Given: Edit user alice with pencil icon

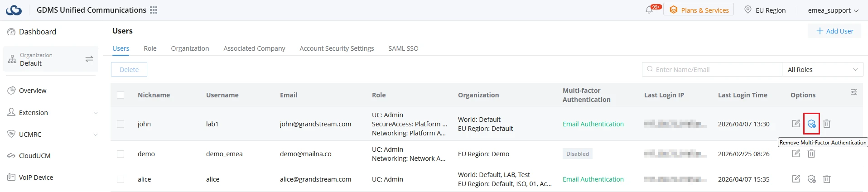Looking at the screenshot, I should pos(796,179).
